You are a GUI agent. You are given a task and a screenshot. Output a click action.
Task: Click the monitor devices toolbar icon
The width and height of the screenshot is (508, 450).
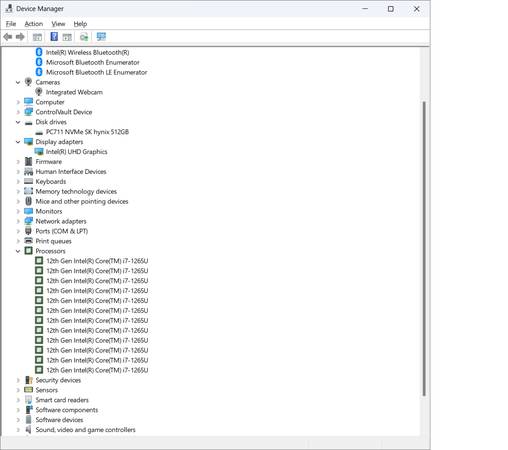(x=101, y=37)
